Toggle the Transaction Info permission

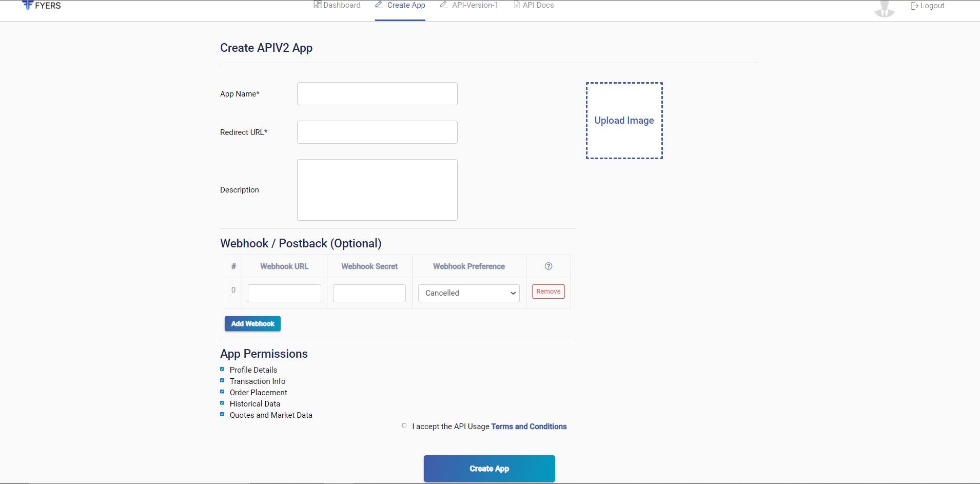(222, 380)
